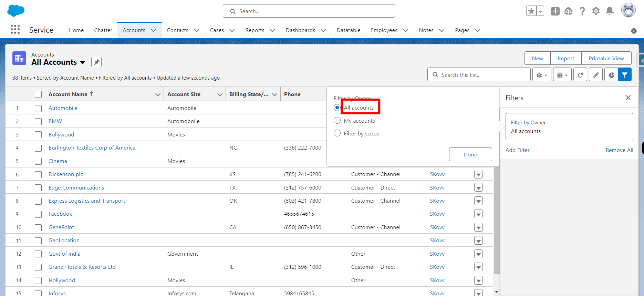This screenshot has width=644, height=296.
Task: Open the Burlington Textiles Corp of America account
Action: 92,148
